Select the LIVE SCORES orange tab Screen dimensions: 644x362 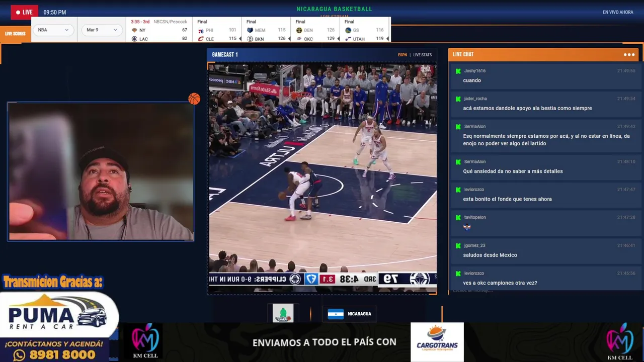15,34
